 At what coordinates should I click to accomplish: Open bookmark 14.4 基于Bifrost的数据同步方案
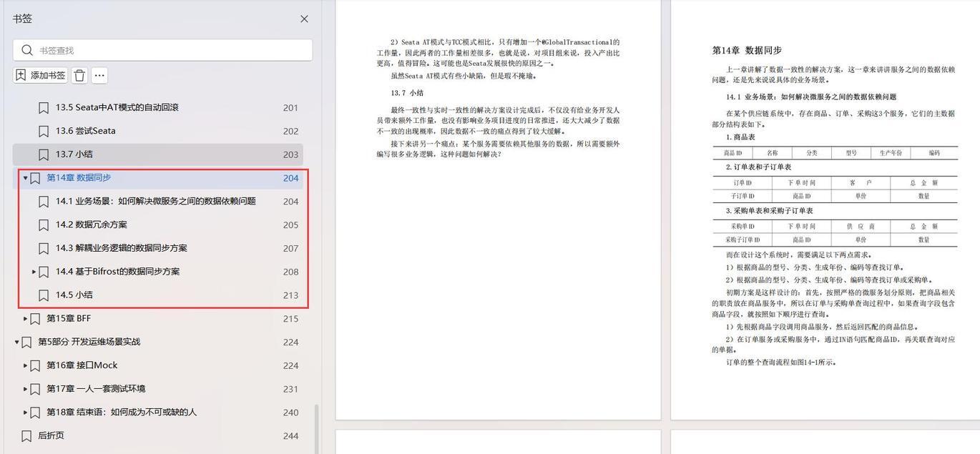tap(118, 272)
